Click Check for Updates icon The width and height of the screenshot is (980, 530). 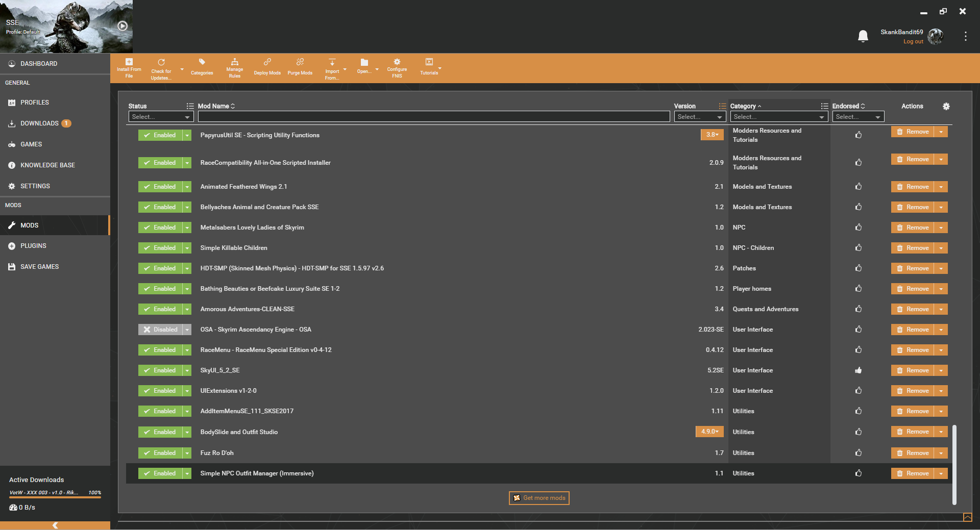point(161,62)
